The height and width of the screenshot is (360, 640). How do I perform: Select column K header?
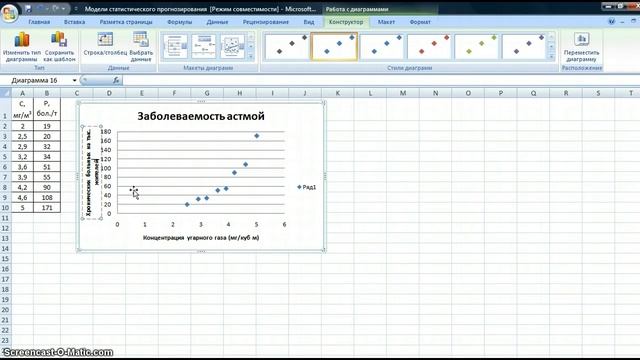tap(338, 93)
